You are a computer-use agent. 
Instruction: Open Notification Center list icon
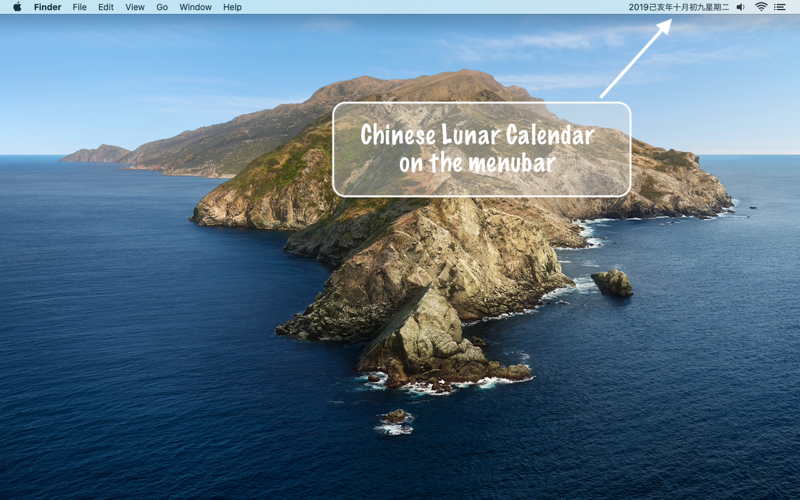(x=780, y=7)
